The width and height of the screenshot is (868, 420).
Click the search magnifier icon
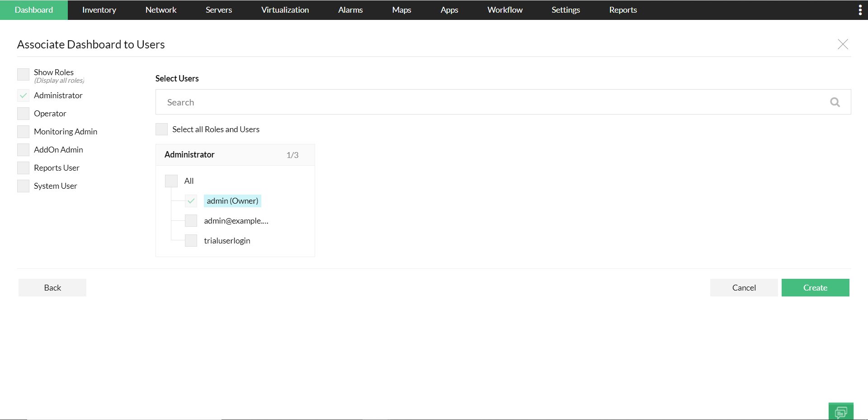835,102
